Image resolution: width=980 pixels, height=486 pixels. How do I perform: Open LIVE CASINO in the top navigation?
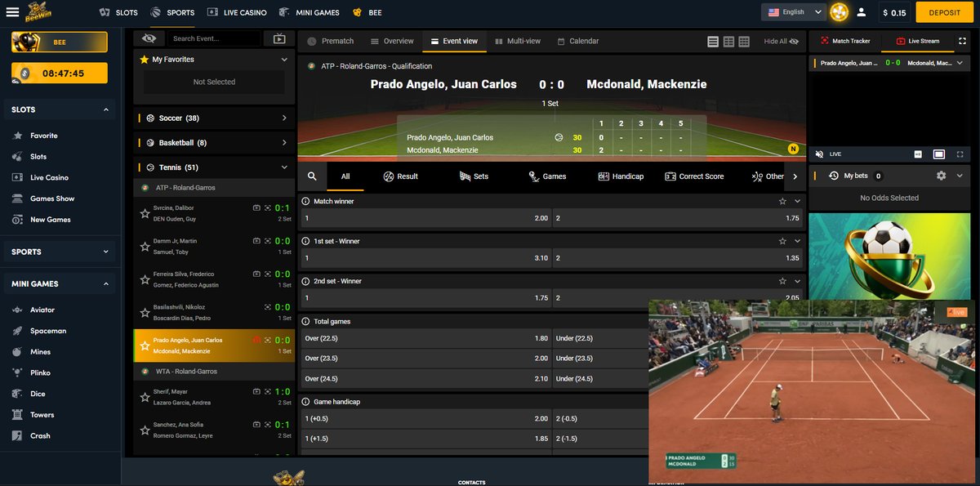click(236, 12)
